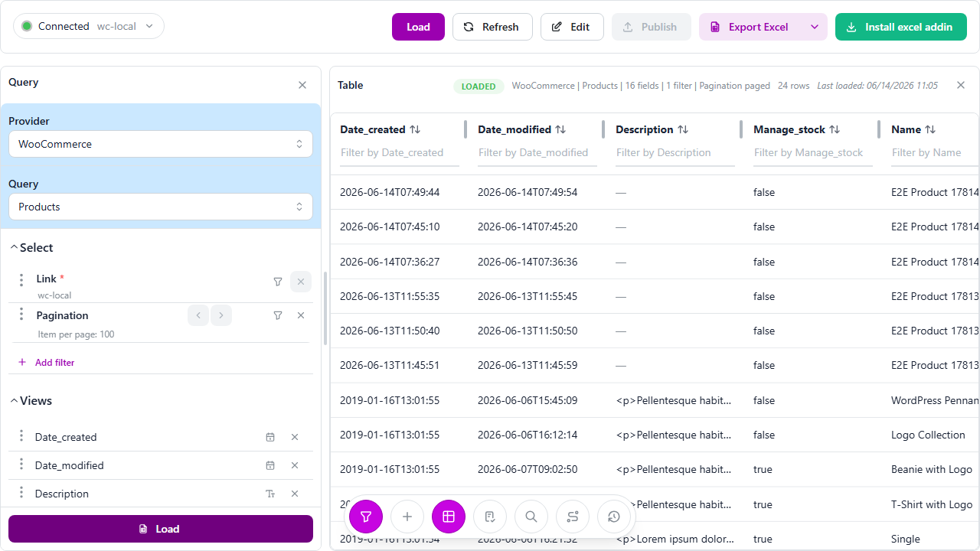Click the filter icon in the Link row
The width and height of the screenshot is (980, 551).
click(x=278, y=282)
